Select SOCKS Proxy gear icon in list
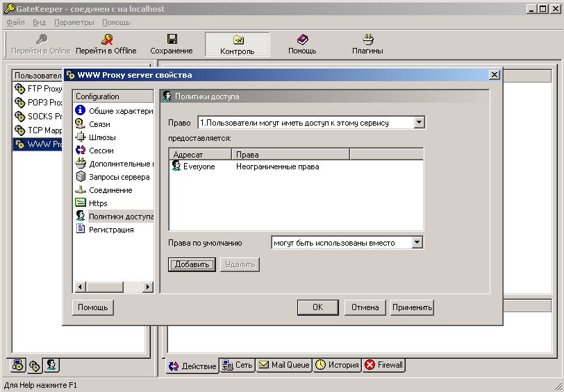The image size is (564, 392). pyautogui.click(x=19, y=117)
